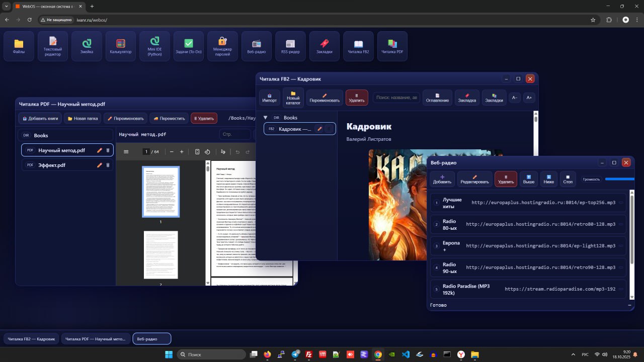Select the Европа + station
The height and width of the screenshot is (362, 644).
coord(528,246)
